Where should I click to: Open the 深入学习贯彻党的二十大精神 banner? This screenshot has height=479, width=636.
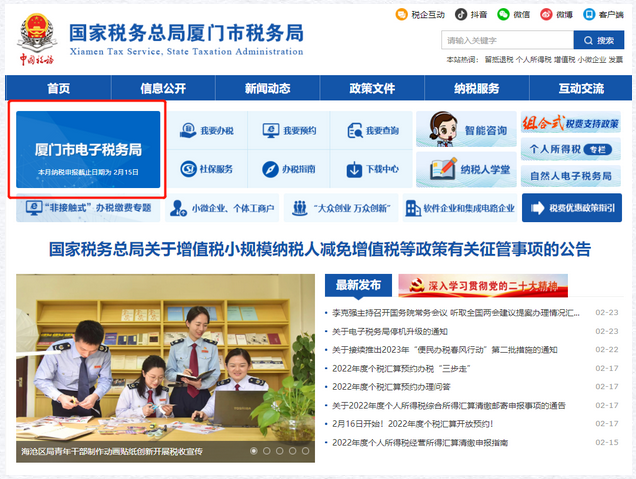click(483, 286)
